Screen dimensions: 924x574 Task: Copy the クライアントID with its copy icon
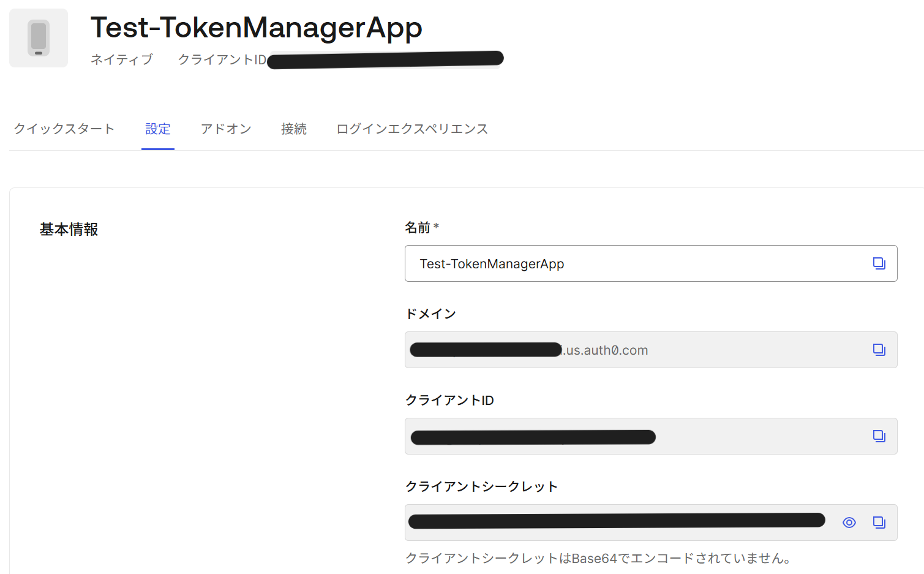(x=879, y=436)
